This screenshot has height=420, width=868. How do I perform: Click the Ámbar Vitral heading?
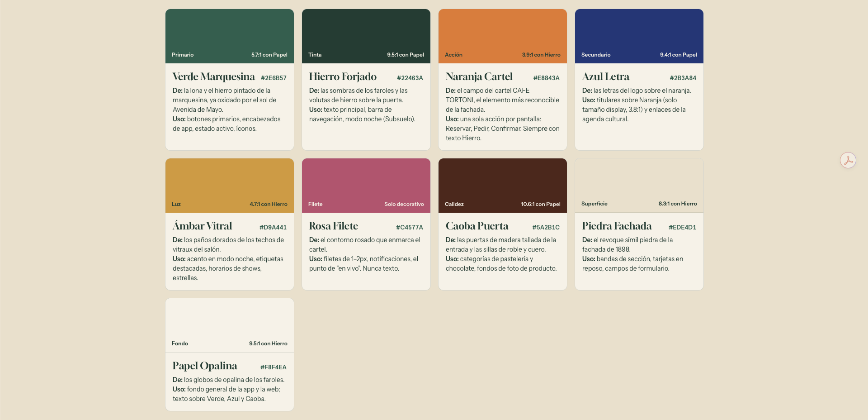203,225
